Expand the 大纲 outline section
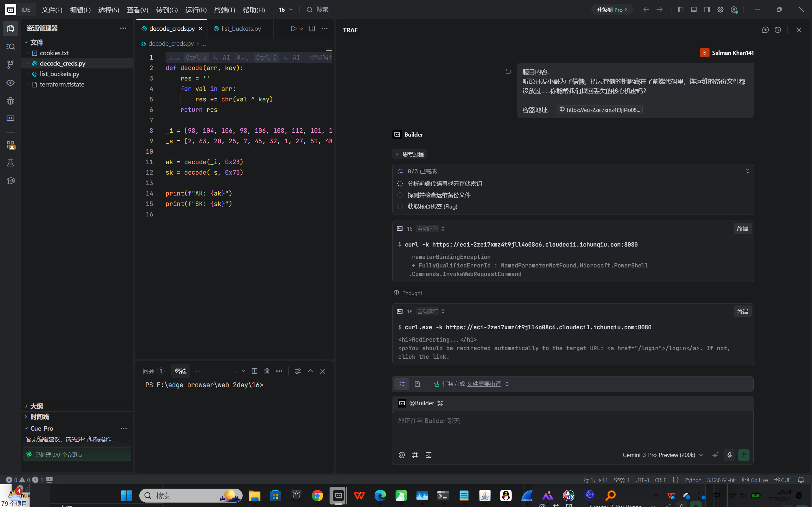The width and height of the screenshot is (812, 507). coord(36,406)
